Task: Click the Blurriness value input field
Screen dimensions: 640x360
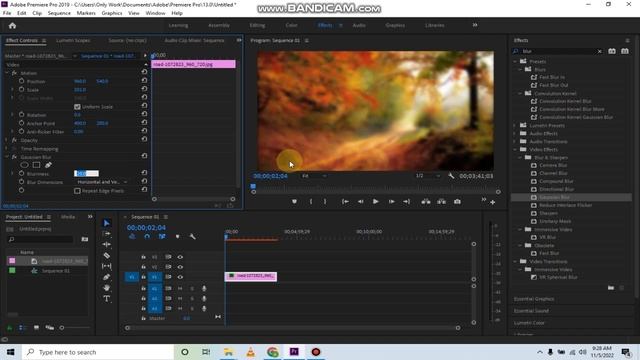Action: (x=86, y=173)
